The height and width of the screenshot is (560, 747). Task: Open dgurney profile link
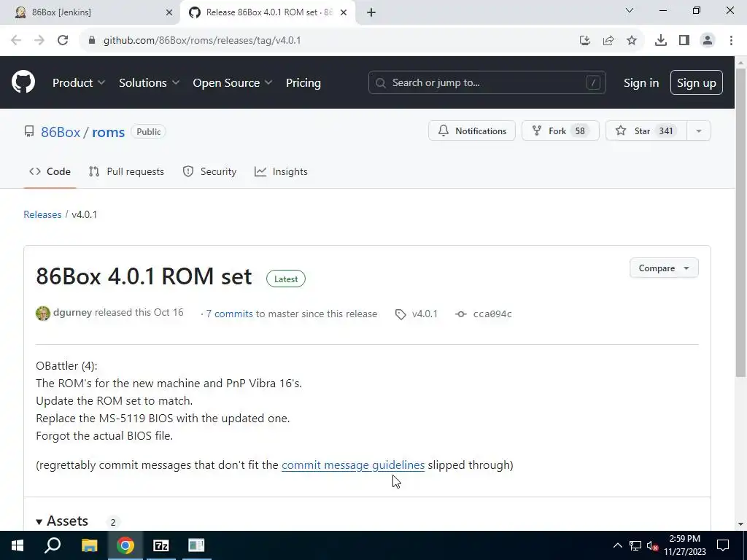pyautogui.click(x=72, y=312)
